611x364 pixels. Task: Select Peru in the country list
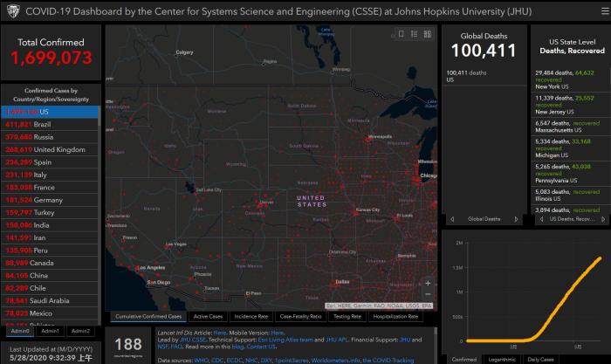[x=50, y=251]
